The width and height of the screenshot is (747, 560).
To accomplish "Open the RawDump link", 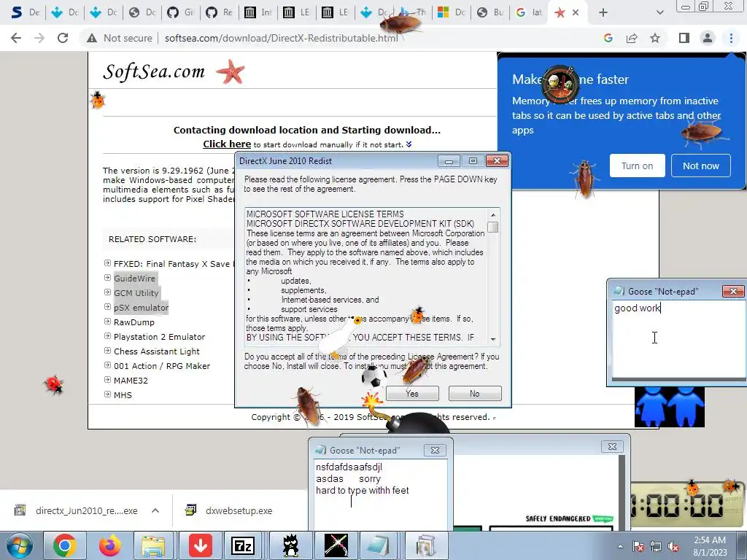I will pos(134,322).
